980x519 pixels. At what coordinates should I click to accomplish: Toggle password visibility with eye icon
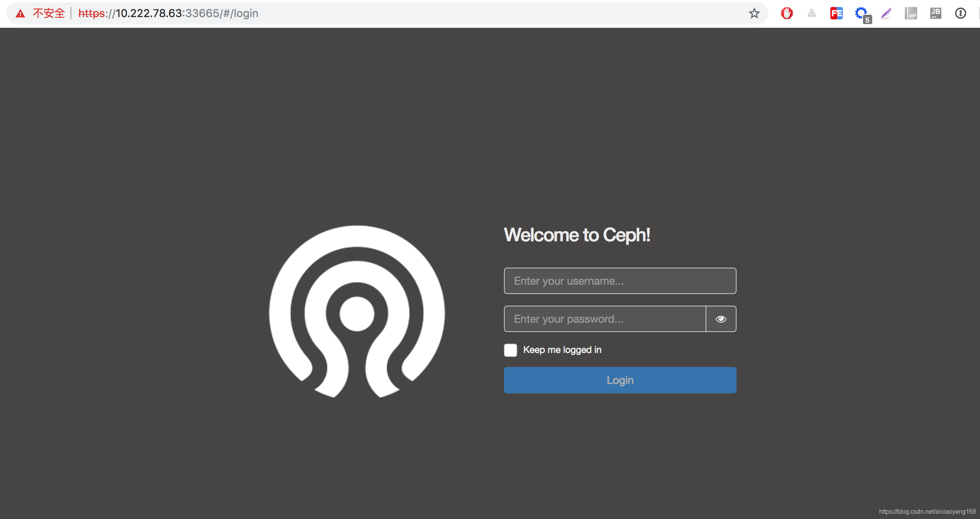(721, 319)
